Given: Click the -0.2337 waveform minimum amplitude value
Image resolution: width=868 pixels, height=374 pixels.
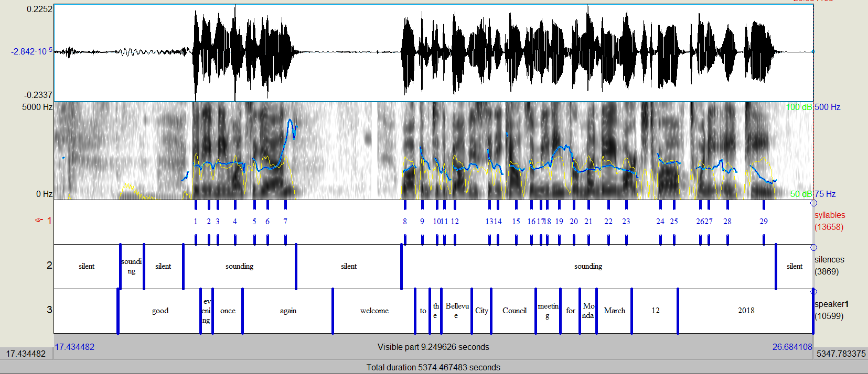Looking at the screenshot, I should (x=38, y=95).
